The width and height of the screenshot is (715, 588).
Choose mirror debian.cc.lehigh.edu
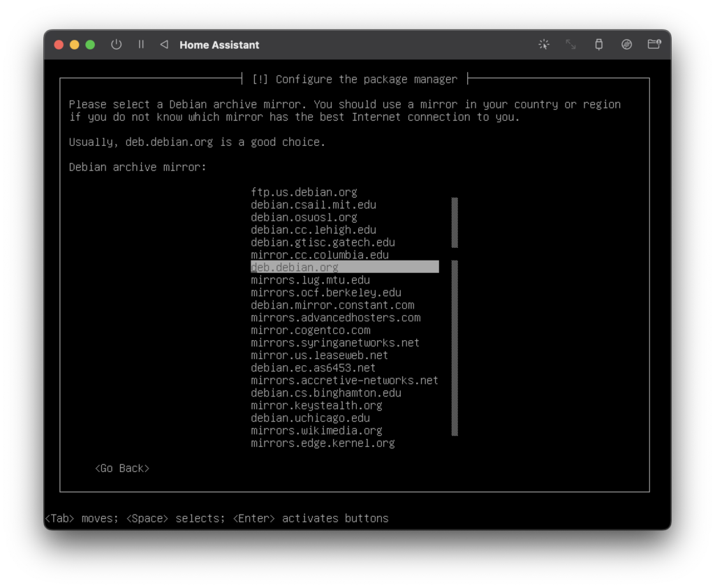[314, 230]
